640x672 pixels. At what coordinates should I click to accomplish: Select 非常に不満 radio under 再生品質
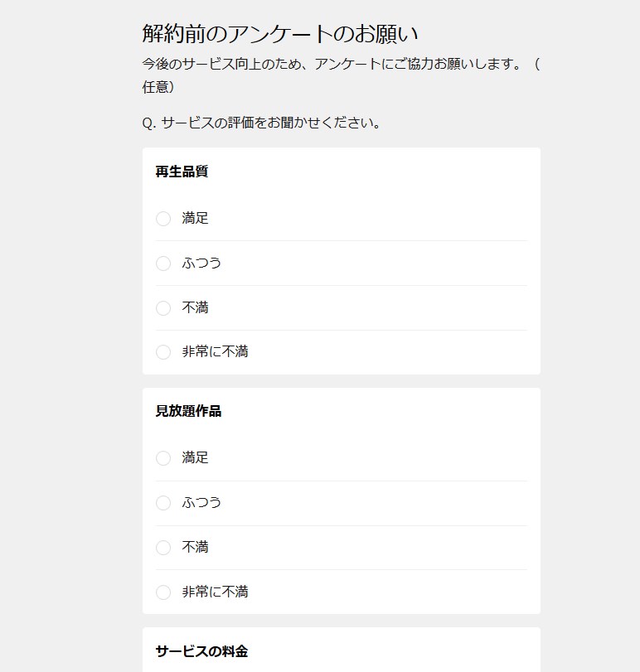[163, 352]
